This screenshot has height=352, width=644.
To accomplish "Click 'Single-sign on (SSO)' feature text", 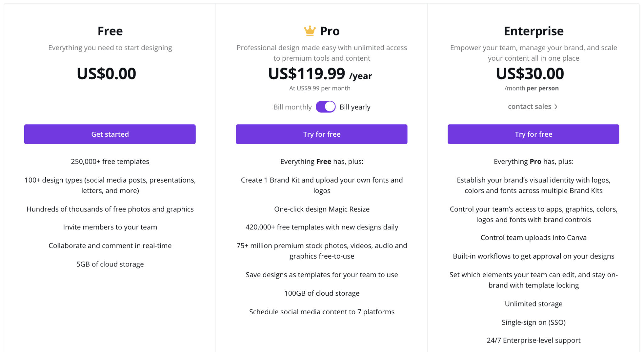I will (533, 322).
